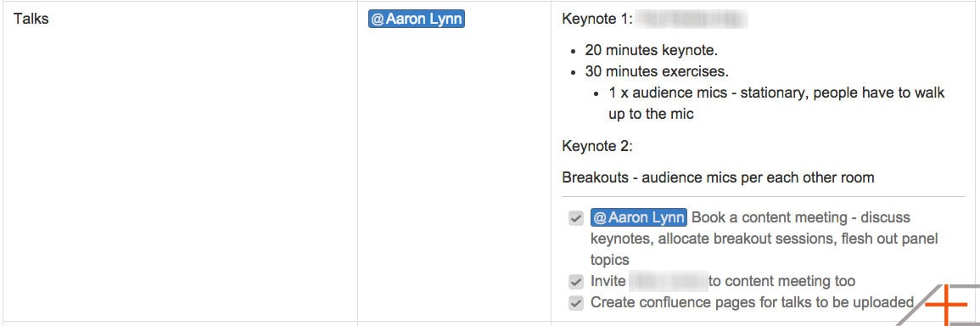The image size is (980, 326).
Task: Click the 20 minutes keynote bullet
Action: coord(652,50)
